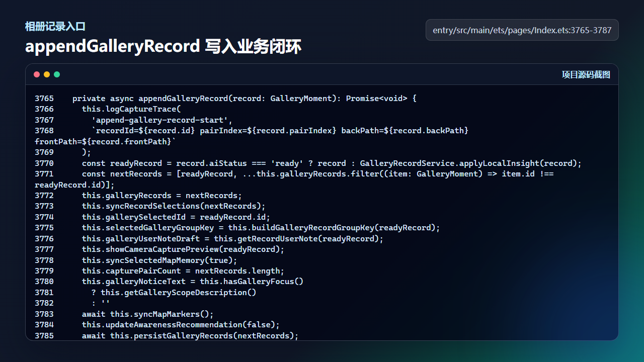Click the updateAwarenessRecommendation(false) line
The height and width of the screenshot is (362, 644).
[181, 325]
